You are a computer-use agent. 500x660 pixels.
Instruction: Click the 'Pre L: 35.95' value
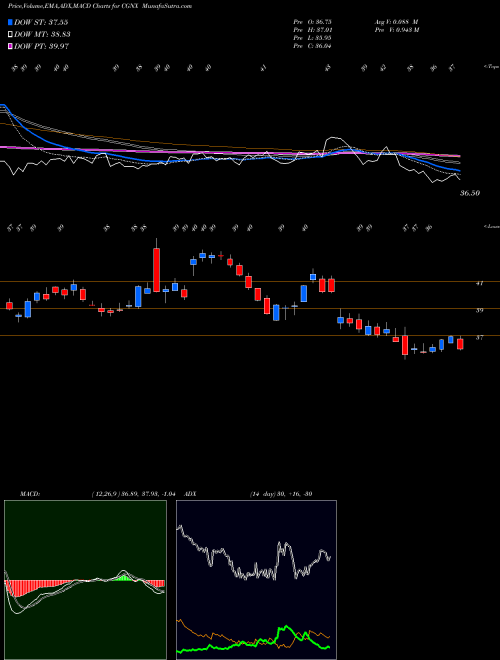coord(312,38)
